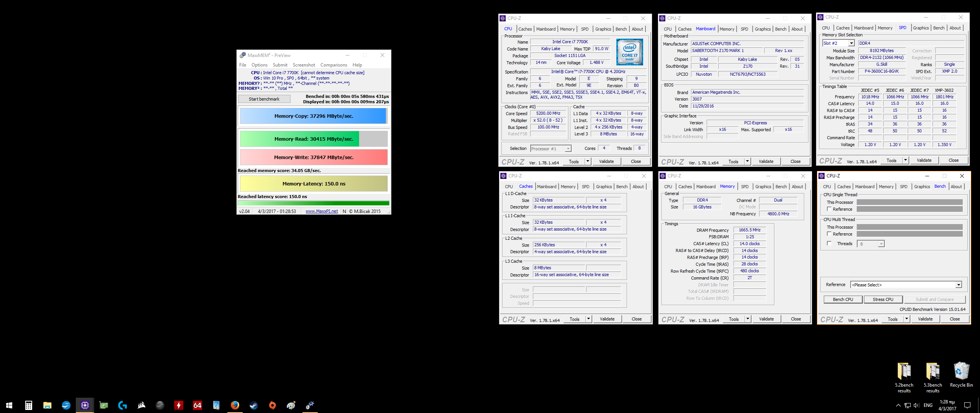Open Logitech Gaming Software from taskbar
The width and height of the screenshot is (980, 413).
122,405
